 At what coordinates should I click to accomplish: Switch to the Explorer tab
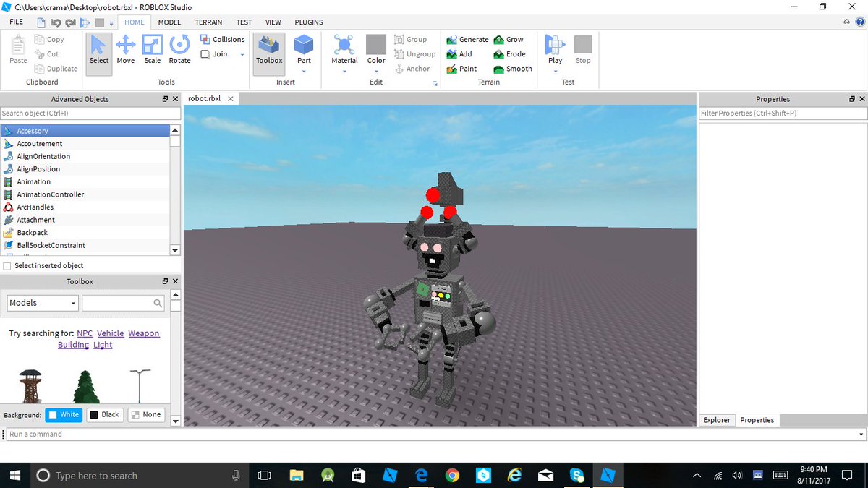pyautogui.click(x=717, y=420)
